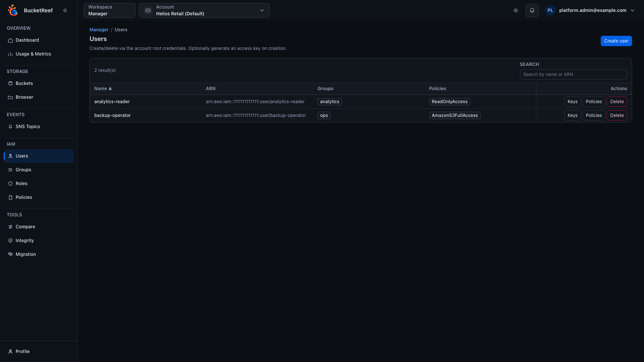
Task: Click the Groups column header
Action: pos(325,89)
